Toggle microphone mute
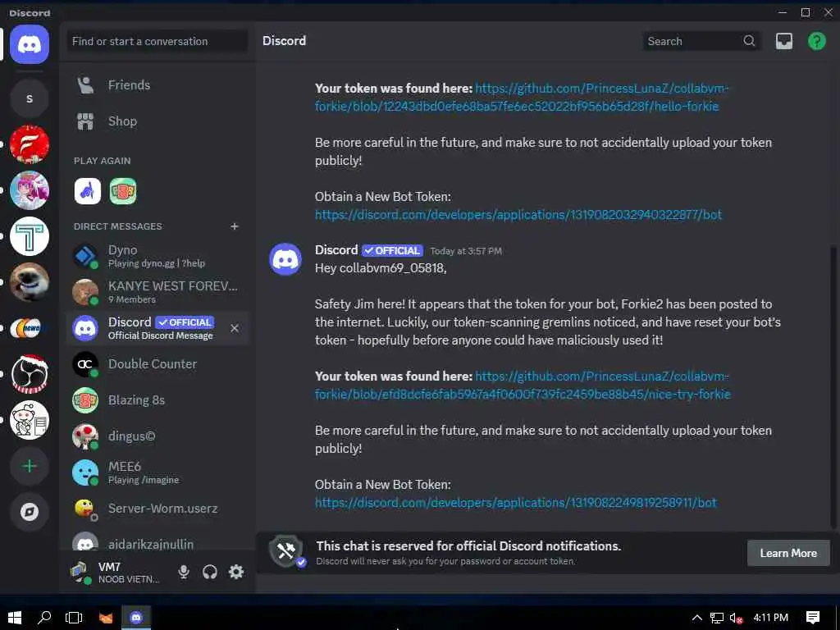 184,572
